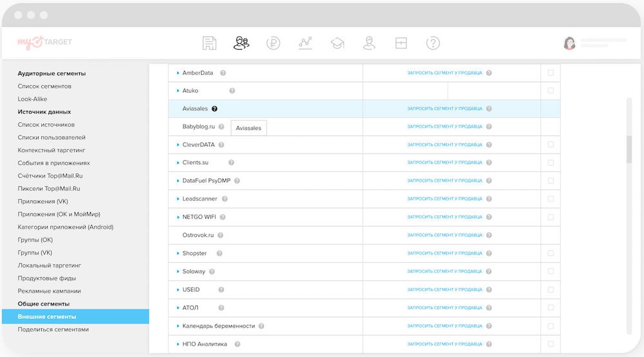This screenshot has width=644, height=357.
Task: Expand the Clients.su row arrow
Action: tap(178, 162)
